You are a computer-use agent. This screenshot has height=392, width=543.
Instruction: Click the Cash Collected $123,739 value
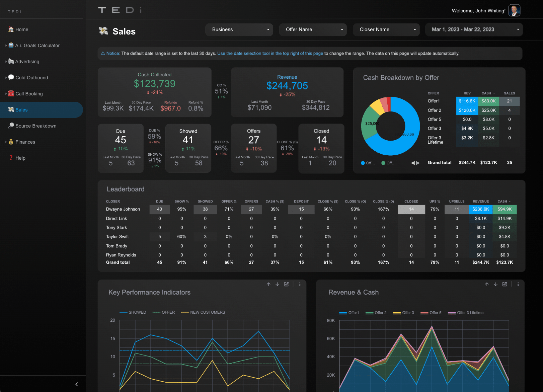click(x=155, y=84)
